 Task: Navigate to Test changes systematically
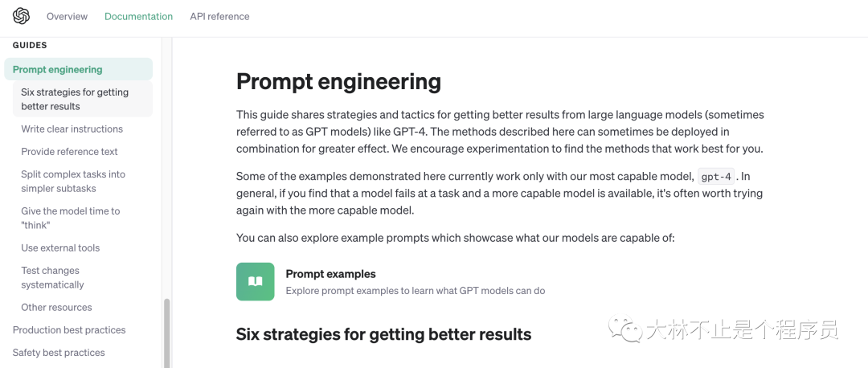[x=52, y=277]
